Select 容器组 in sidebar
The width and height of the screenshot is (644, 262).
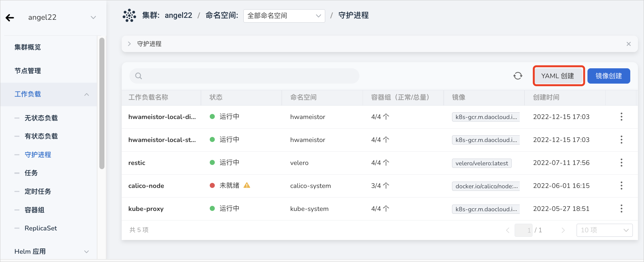click(34, 210)
